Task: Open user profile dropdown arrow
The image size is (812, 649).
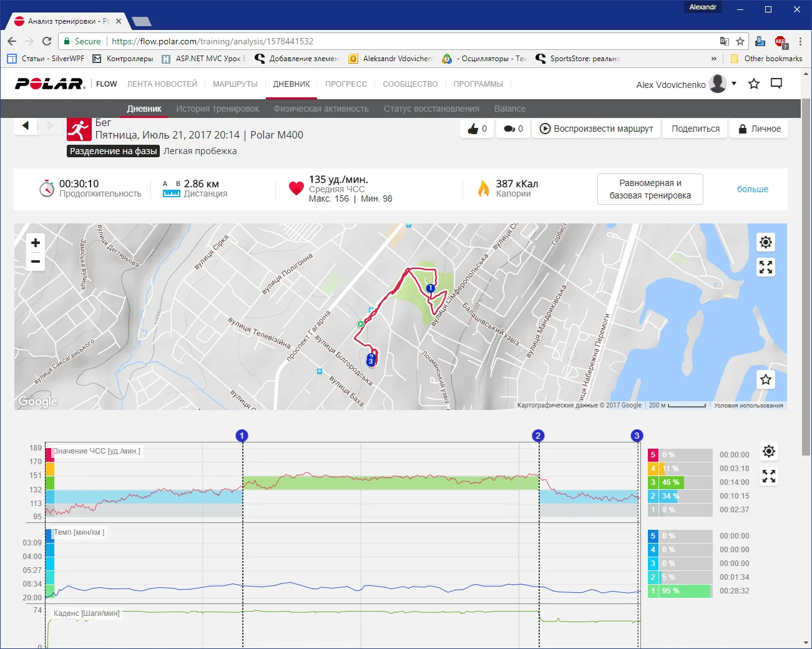Action: coord(734,84)
